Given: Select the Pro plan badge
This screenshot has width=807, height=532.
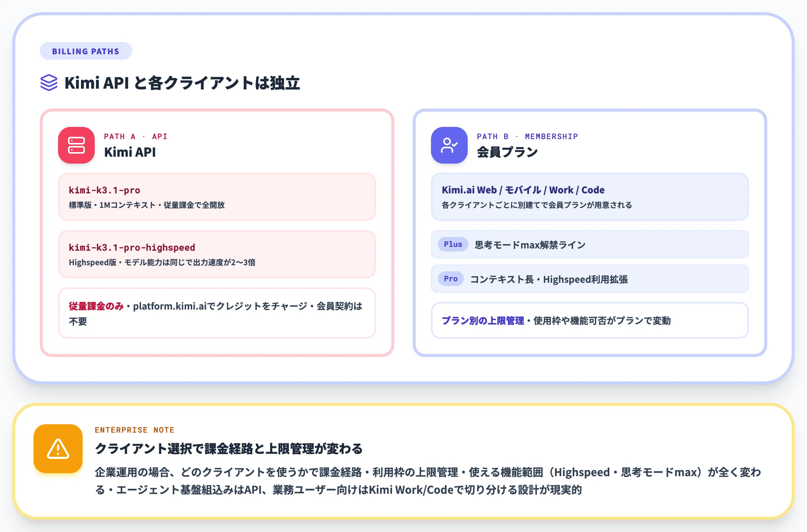Looking at the screenshot, I should coord(450,279).
